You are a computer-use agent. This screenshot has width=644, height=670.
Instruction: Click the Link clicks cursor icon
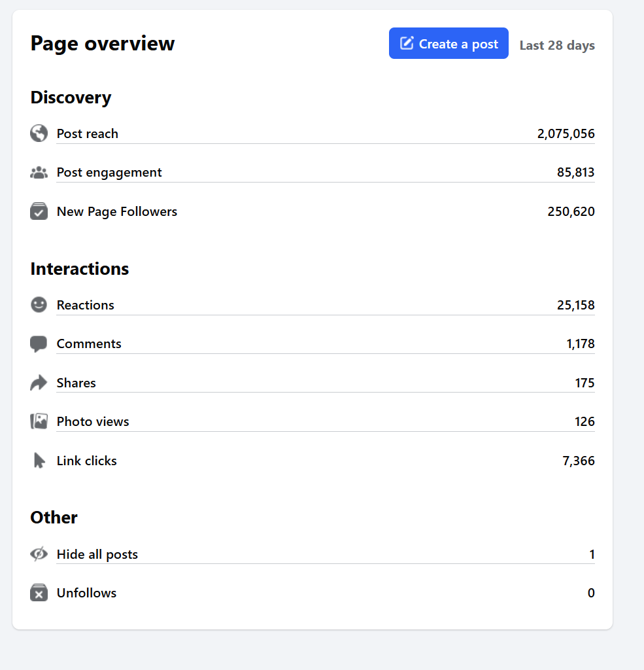(39, 461)
